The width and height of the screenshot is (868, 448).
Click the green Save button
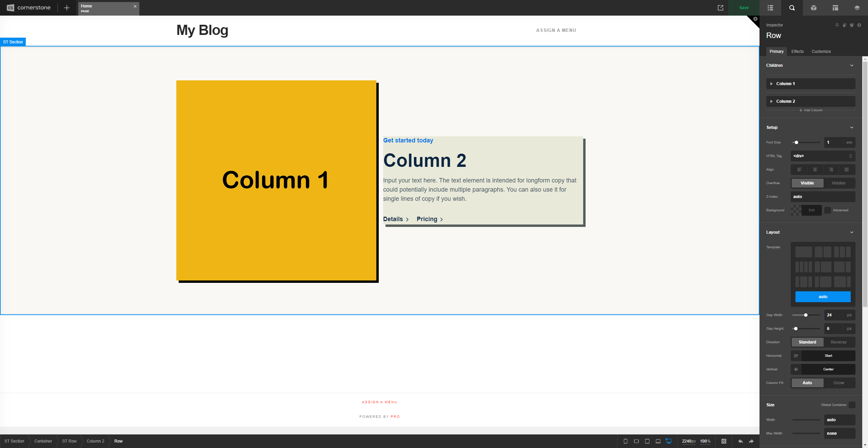744,8
